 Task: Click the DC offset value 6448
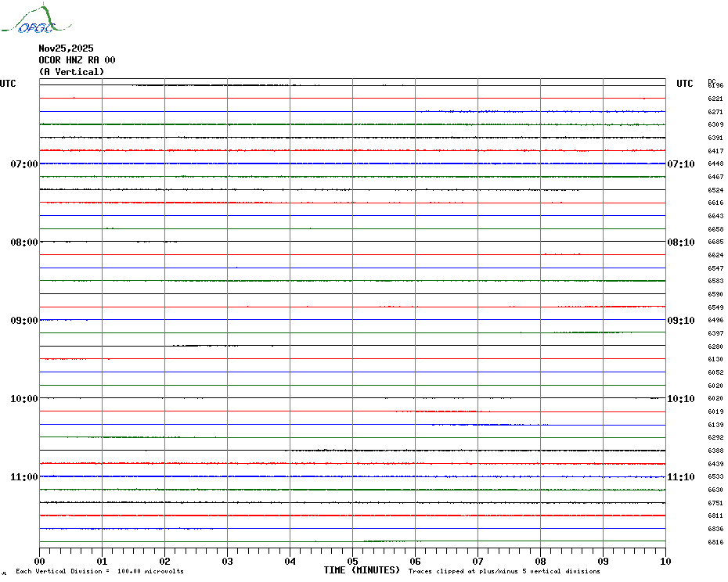click(715, 164)
